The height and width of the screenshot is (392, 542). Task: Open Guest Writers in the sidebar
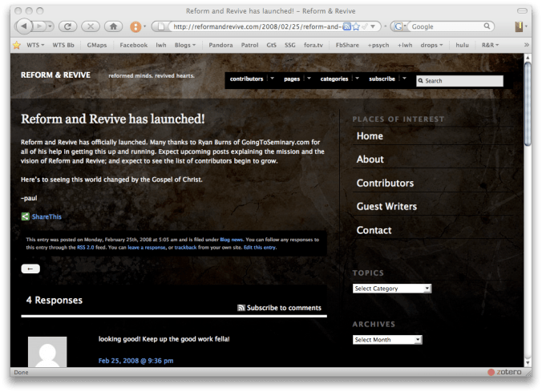386,207
